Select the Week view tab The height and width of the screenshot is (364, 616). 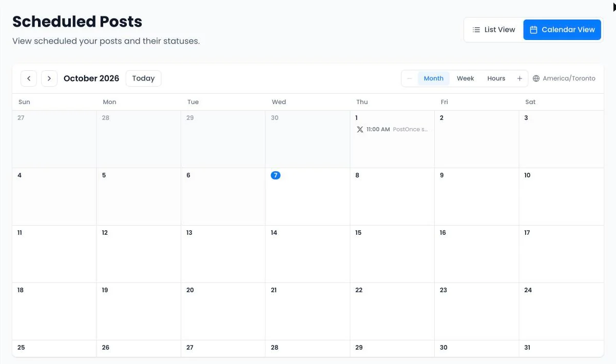(x=466, y=78)
